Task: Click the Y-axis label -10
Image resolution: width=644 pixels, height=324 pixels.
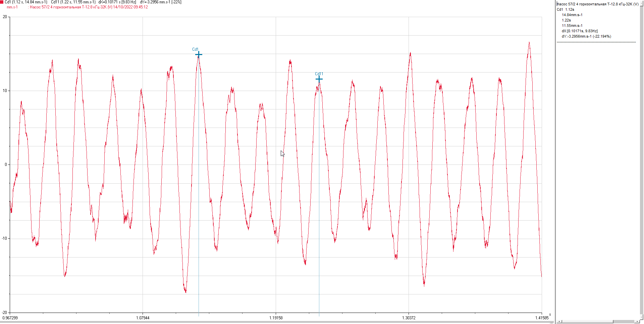Action: [4, 238]
